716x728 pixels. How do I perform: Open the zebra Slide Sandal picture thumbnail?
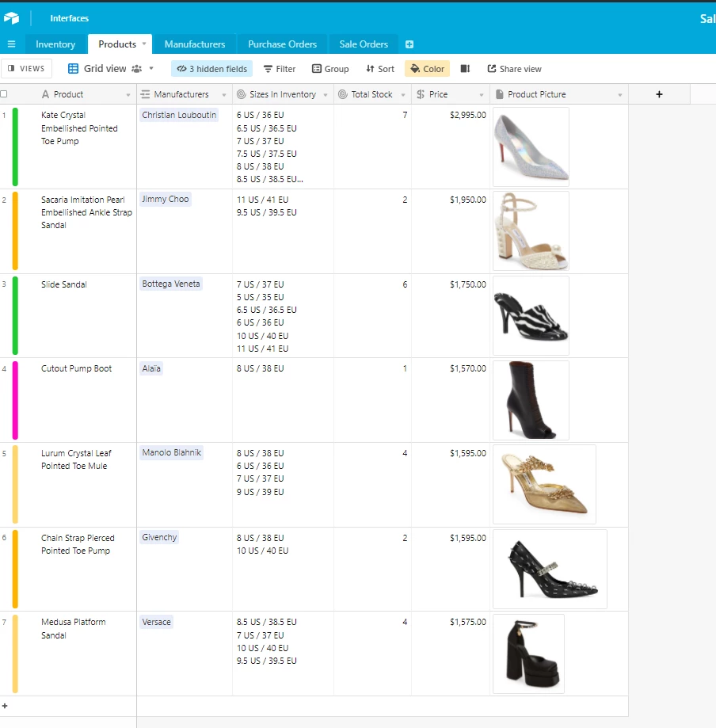point(531,316)
